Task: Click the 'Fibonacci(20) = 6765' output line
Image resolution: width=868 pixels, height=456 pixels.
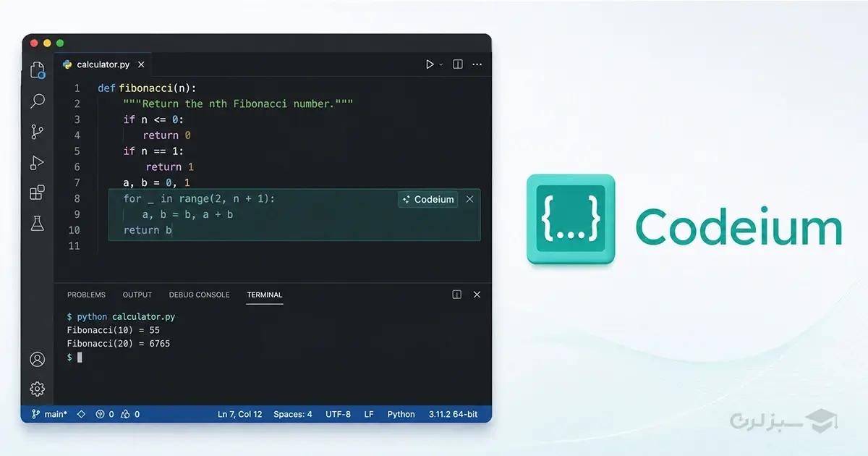Action: click(x=118, y=344)
